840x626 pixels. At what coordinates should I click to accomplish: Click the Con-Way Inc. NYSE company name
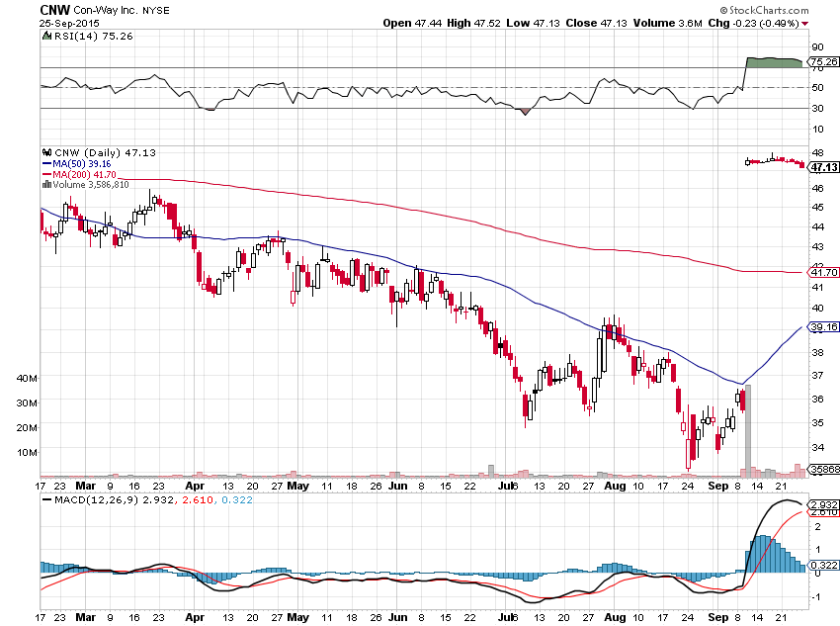(122, 10)
